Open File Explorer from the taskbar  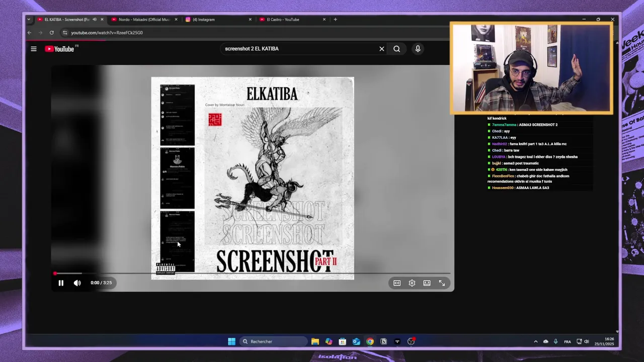(x=315, y=341)
